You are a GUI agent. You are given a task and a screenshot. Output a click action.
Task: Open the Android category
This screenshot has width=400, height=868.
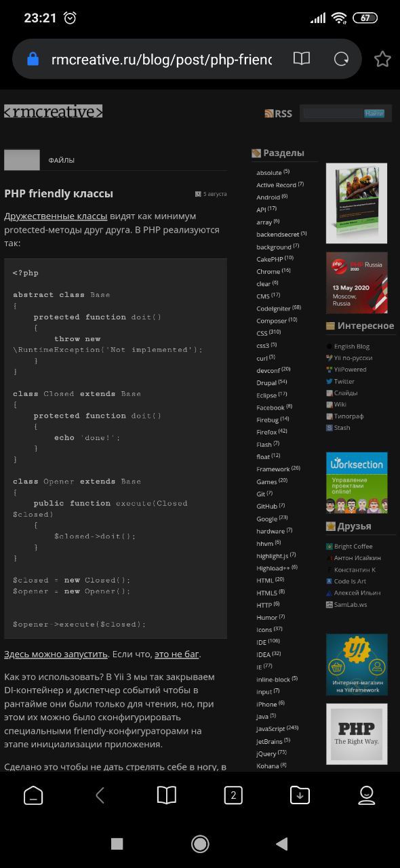tap(268, 197)
